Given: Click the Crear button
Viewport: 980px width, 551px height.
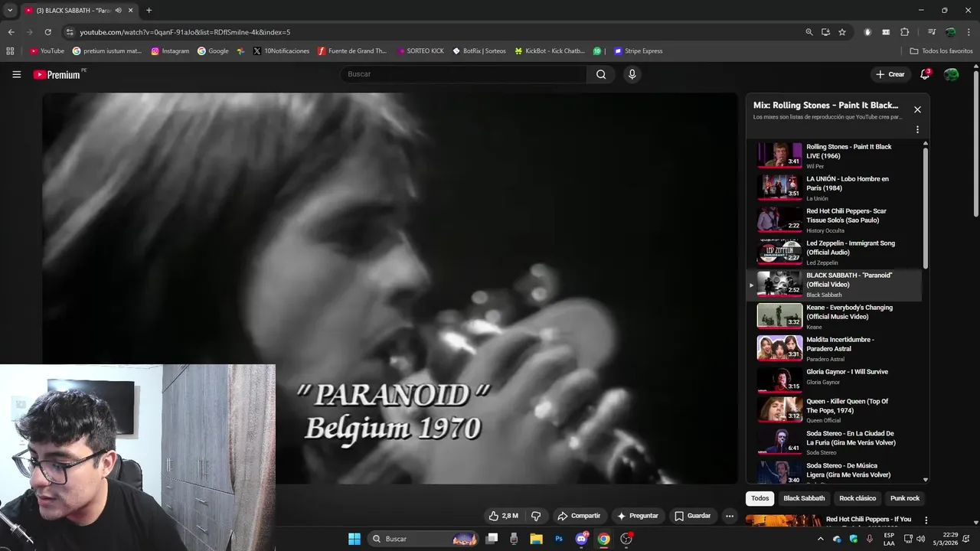Looking at the screenshot, I should [x=890, y=74].
